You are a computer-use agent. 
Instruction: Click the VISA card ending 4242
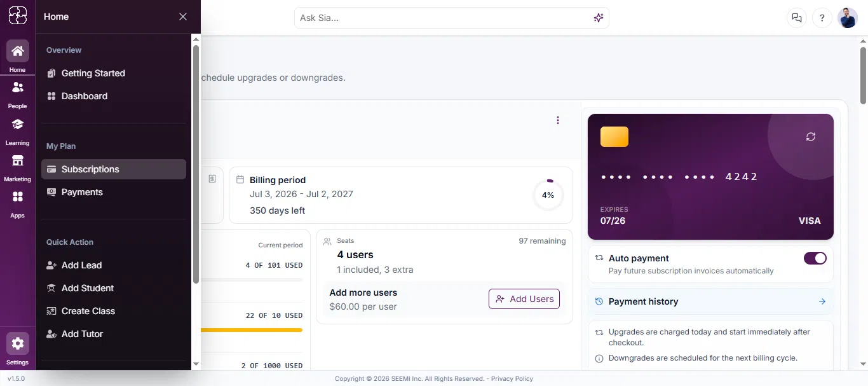710,177
